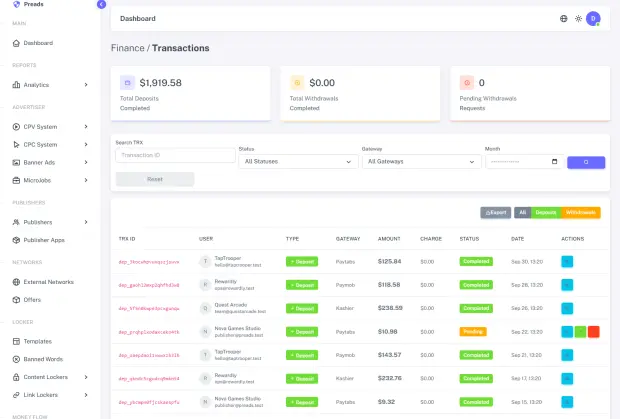620x419 pixels.
Task: Click the Analytics chart icon
Action: pyautogui.click(x=16, y=85)
